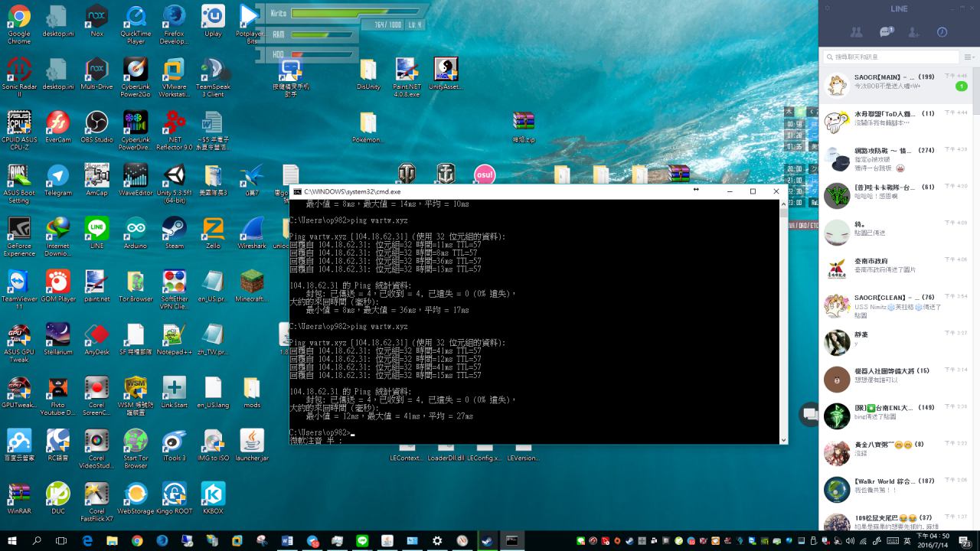Click the Telegram desktop icon
This screenshot has width=980, height=551.
click(x=57, y=180)
